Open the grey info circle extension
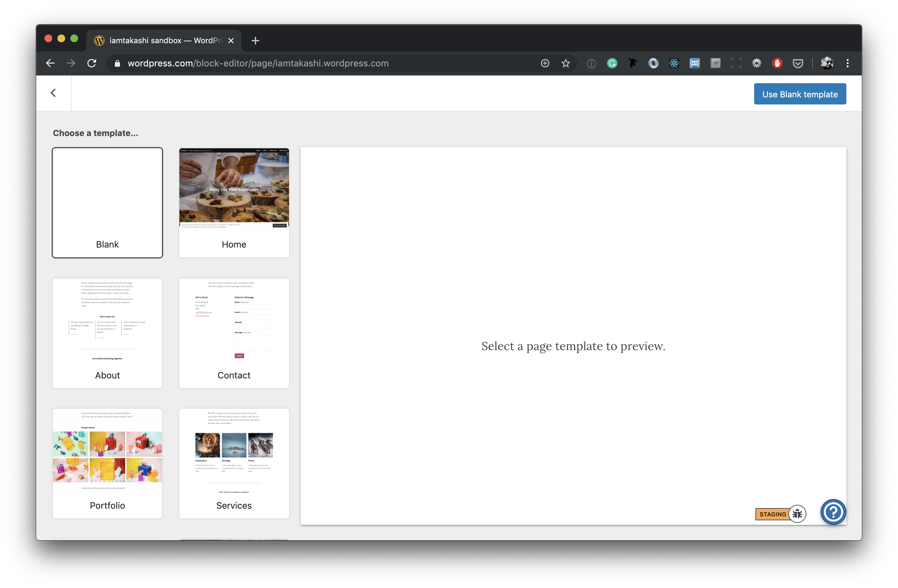 591,64
